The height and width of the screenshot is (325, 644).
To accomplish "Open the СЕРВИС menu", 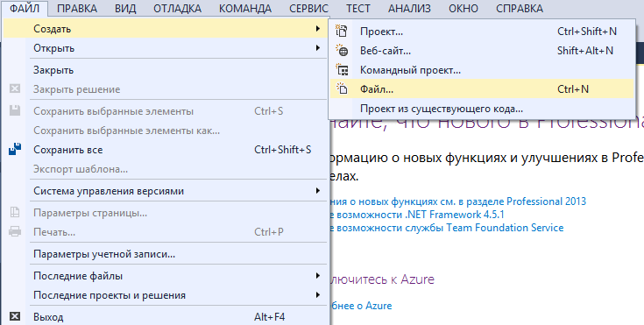I will pos(308,8).
